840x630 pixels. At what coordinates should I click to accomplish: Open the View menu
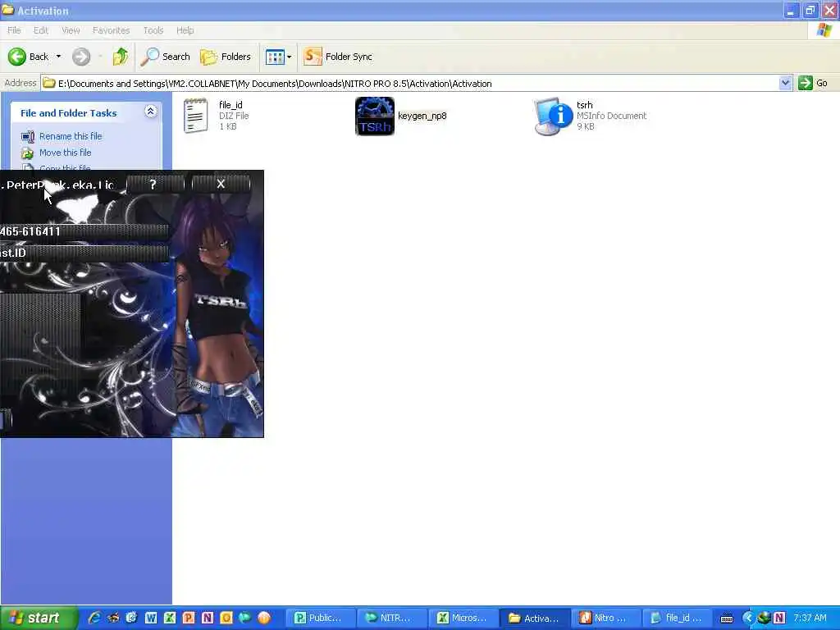[71, 30]
